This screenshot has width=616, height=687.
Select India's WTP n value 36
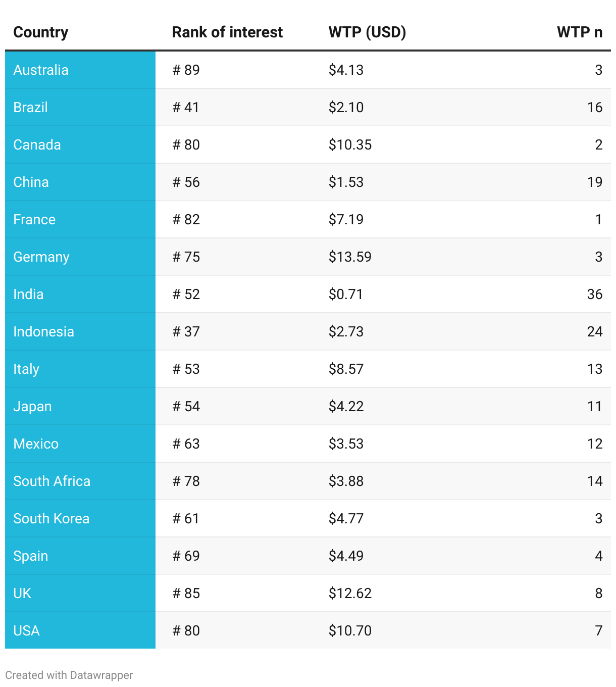pyautogui.click(x=594, y=294)
